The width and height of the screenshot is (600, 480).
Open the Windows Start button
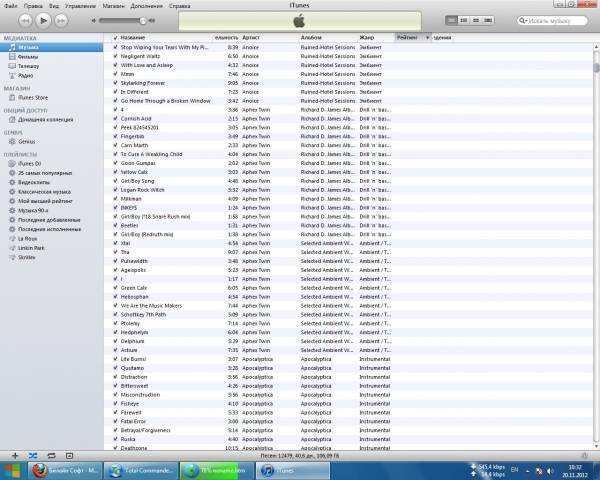click(x=13, y=470)
